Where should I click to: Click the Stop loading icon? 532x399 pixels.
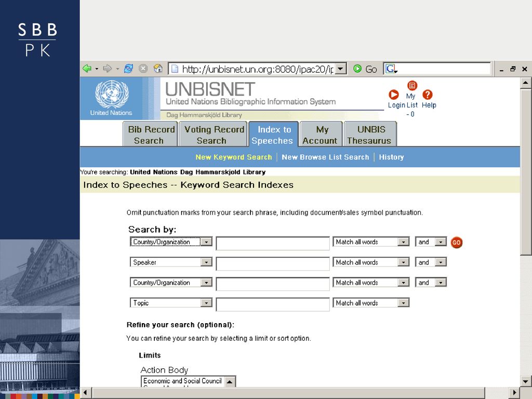[x=143, y=69]
